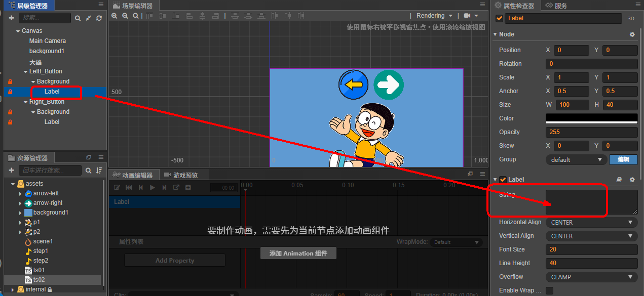Add a new node in the hierarchy panel

[11, 18]
